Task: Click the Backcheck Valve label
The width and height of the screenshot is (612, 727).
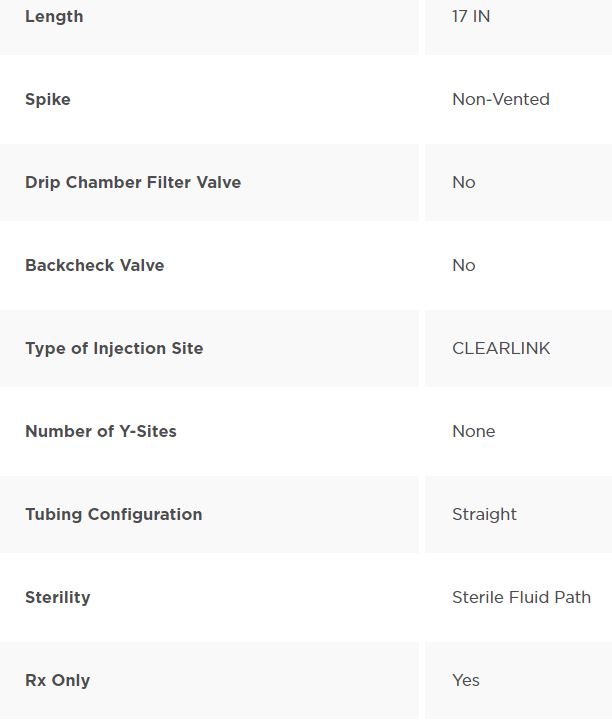Action: click(95, 265)
